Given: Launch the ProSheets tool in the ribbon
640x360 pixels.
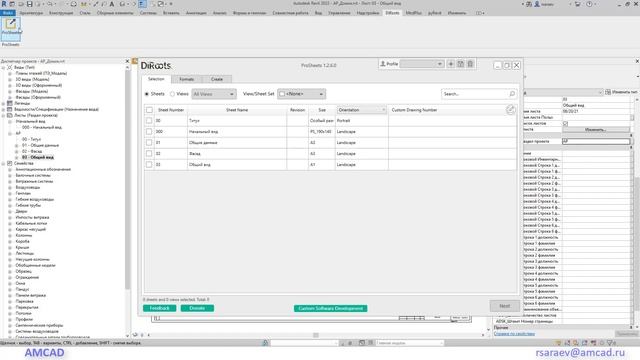Looking at the screenshot, I should pyautogui.click(x=11, y=28).
